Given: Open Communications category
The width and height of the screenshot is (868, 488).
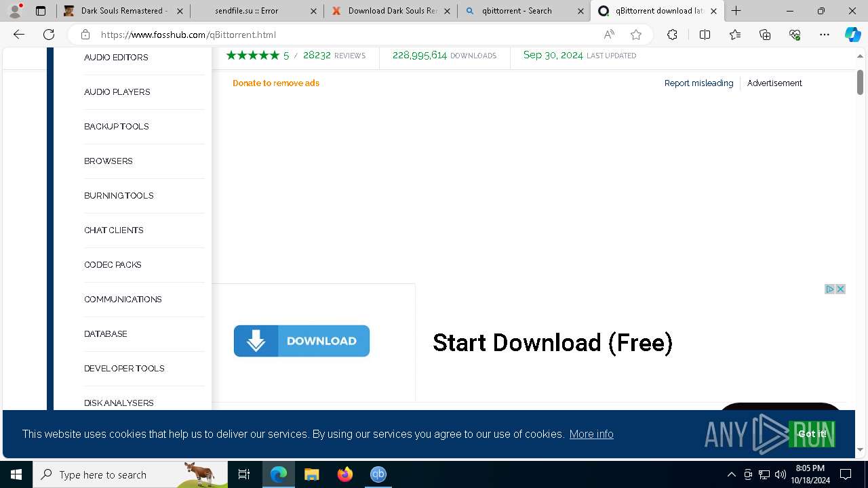Looking at the screenshot, I should point(123,300).
